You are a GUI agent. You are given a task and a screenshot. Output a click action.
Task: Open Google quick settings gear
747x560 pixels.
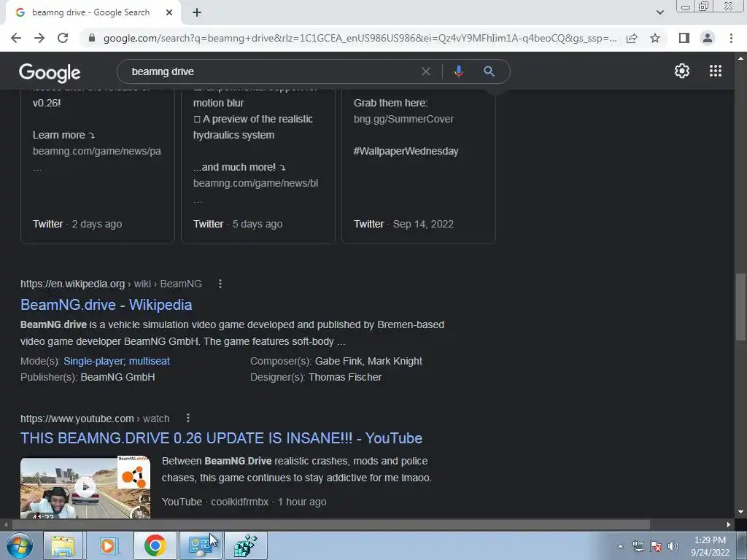click(682, 71)
